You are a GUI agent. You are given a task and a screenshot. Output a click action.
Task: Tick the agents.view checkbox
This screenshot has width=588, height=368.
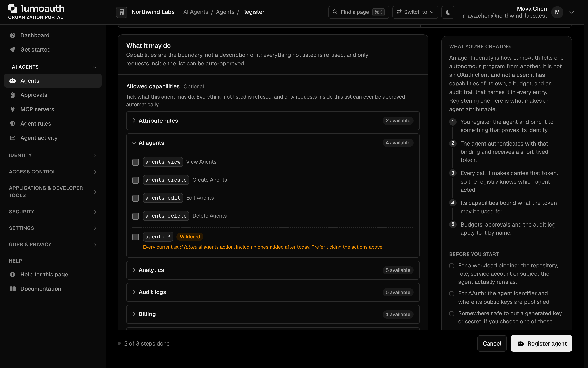tap(135, 162)
